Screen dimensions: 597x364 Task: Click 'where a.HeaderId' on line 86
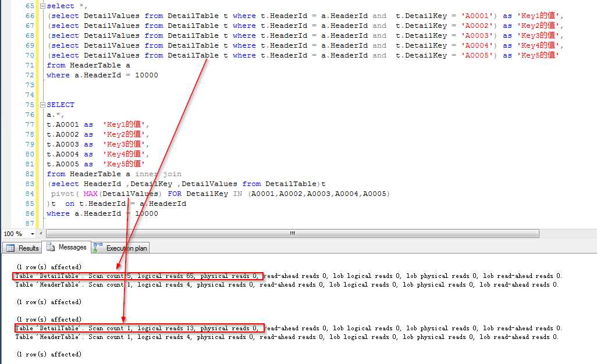coord(84,214)
